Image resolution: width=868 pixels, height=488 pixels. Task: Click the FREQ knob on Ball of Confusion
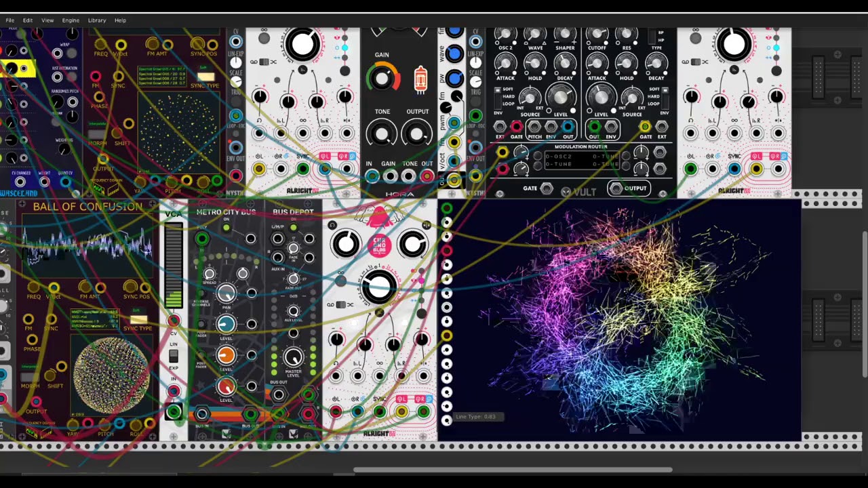34,287
